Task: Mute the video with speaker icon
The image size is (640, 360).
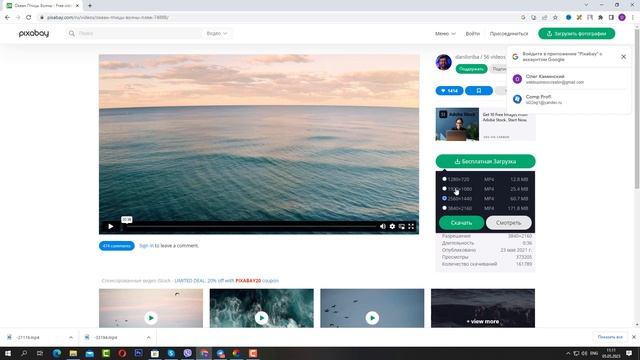Action: click(x=382, y=227)
